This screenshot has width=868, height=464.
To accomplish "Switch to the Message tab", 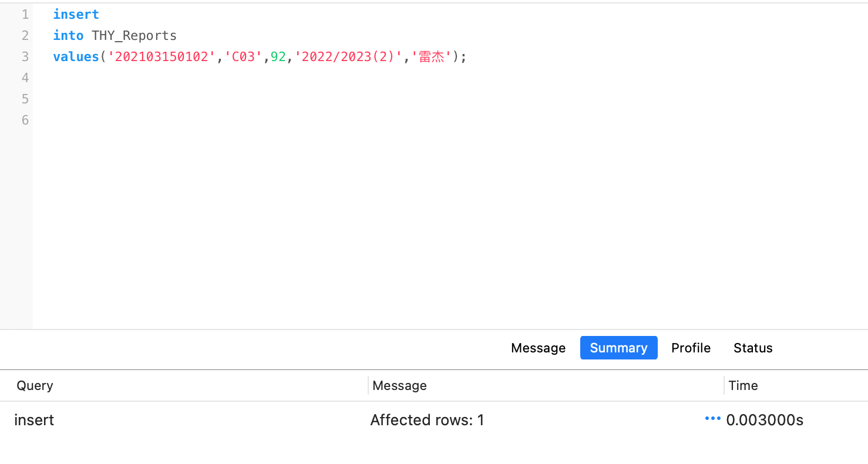I will coord(538,348).
